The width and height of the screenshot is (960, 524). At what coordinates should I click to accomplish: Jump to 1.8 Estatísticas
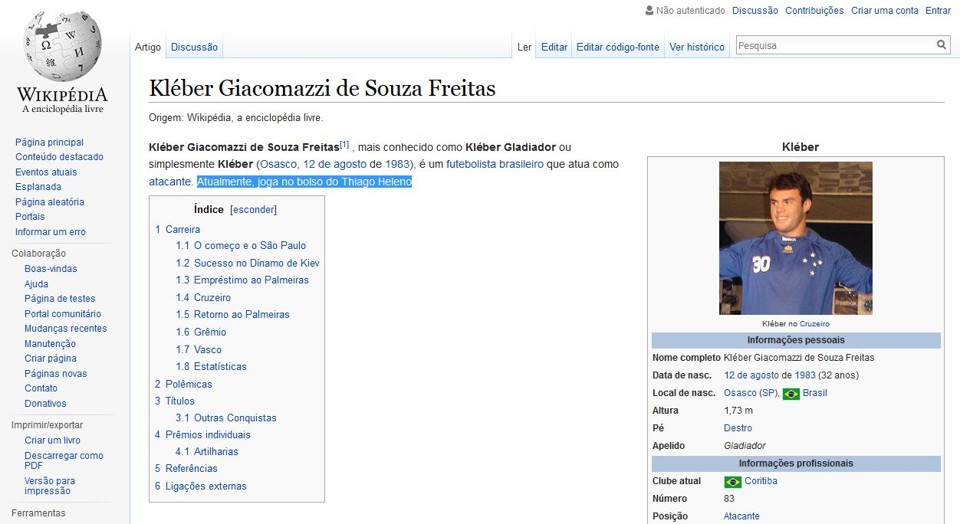tap(211, 367)
